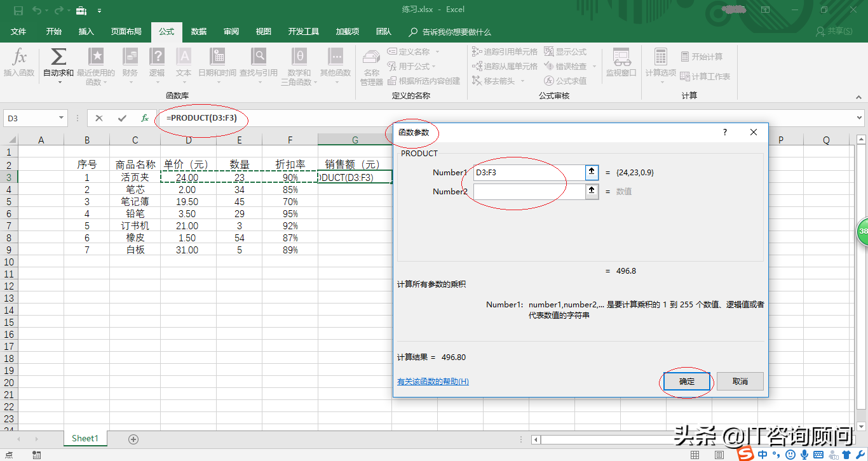The image size is (868, 461).
Task: Open the help on this function link
Action: tap(433, 382)
